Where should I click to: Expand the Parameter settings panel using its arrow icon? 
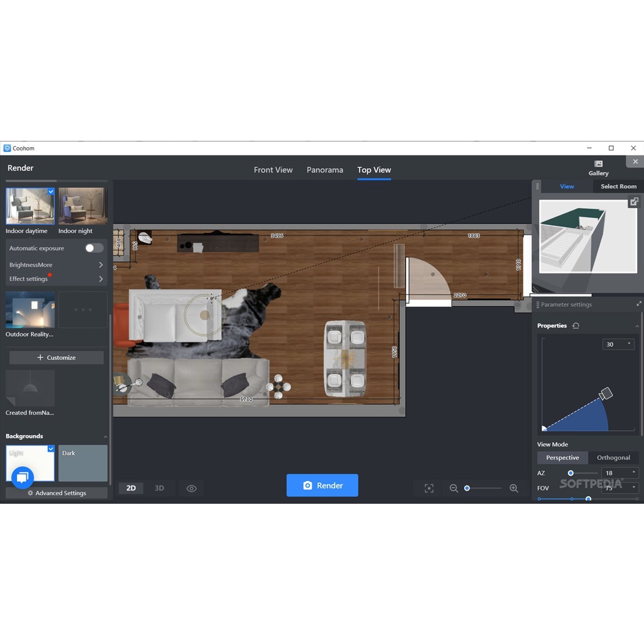pyautogui.click(x=639, y=304)
